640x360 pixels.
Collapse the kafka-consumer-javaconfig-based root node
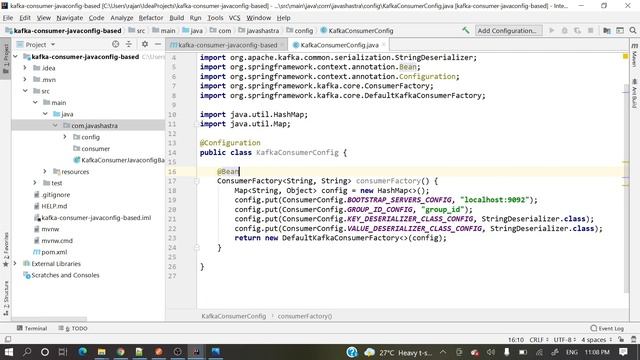click(16, 57)
